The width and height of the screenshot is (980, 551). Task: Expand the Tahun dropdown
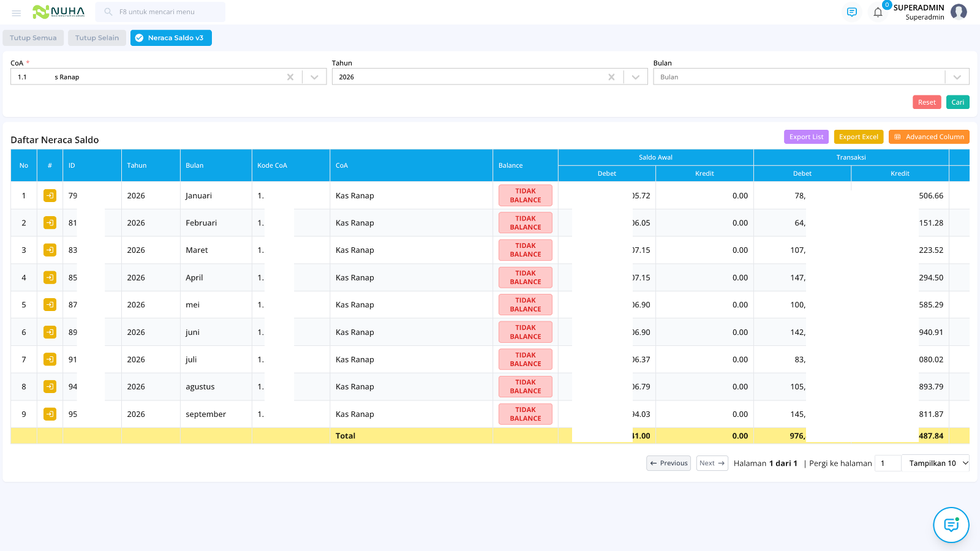(x=636, y=77)
